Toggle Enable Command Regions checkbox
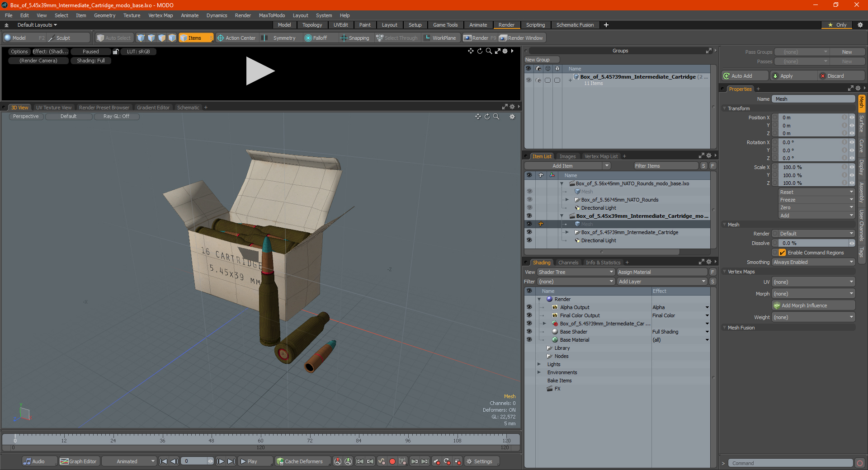Image resolution: width=868 pixels, height=470 pixels. coord(783,253)
